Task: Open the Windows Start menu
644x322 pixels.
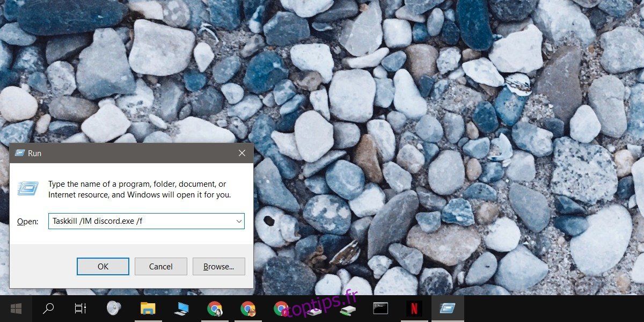Action: 16,309
